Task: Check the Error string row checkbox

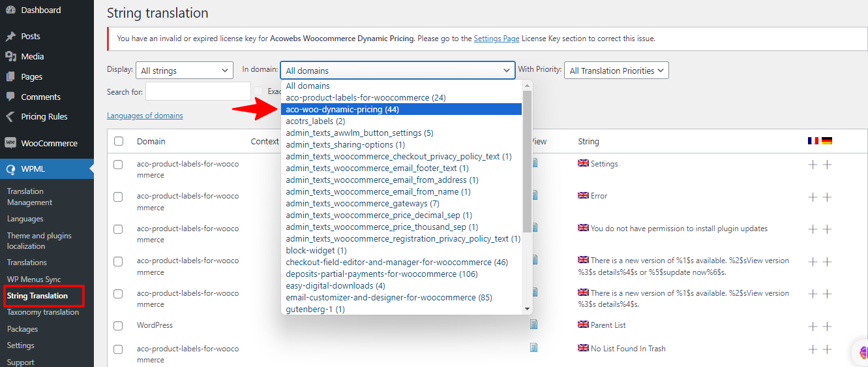Action: [x=118, y=197]
